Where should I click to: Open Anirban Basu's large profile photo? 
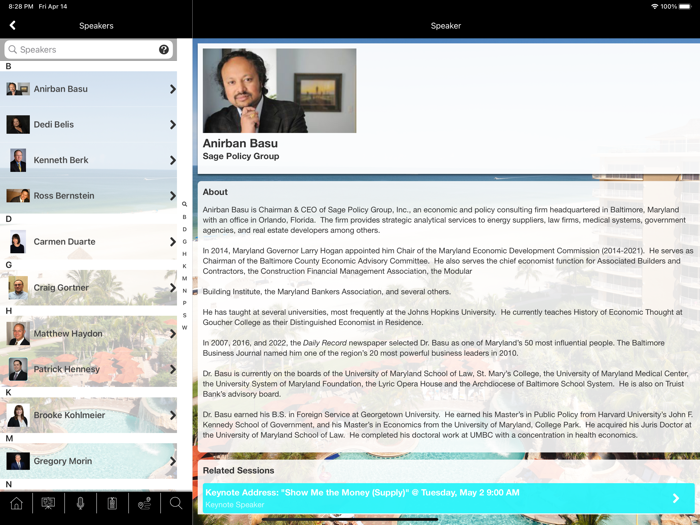(279, 91)
